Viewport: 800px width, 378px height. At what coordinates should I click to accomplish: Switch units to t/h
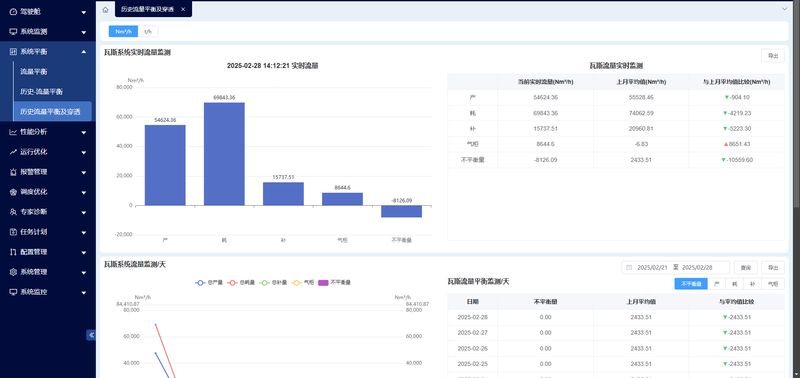pyautogui.click(x=148, y=31)
